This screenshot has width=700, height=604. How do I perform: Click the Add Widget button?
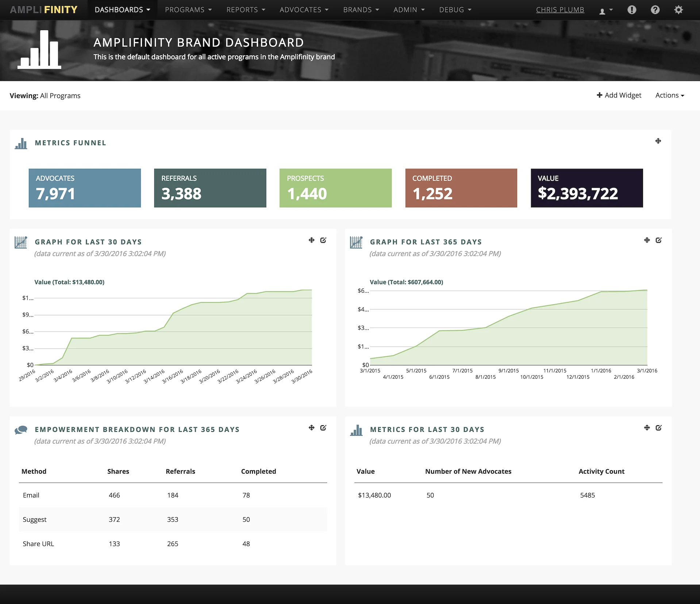click(x=619, y=95)
